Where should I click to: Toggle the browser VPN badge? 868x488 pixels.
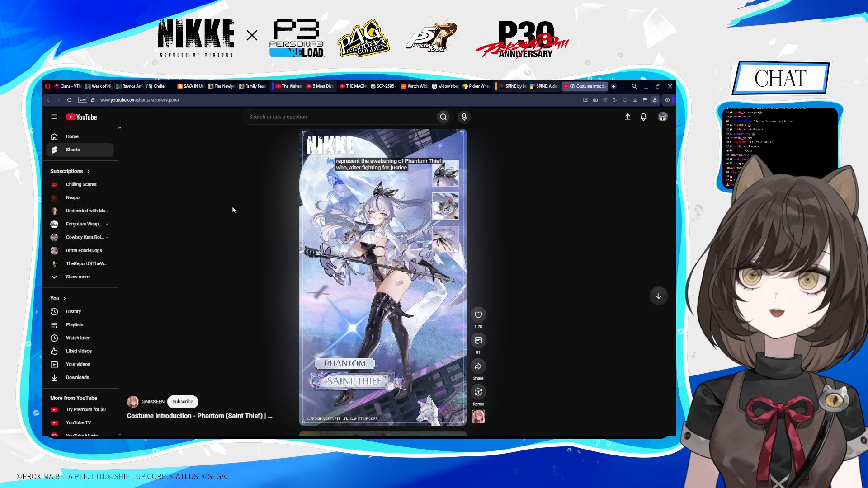(82, 100)
